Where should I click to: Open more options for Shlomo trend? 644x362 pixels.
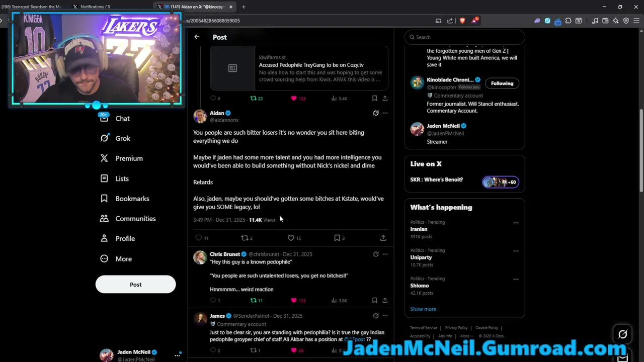[516, 279]
